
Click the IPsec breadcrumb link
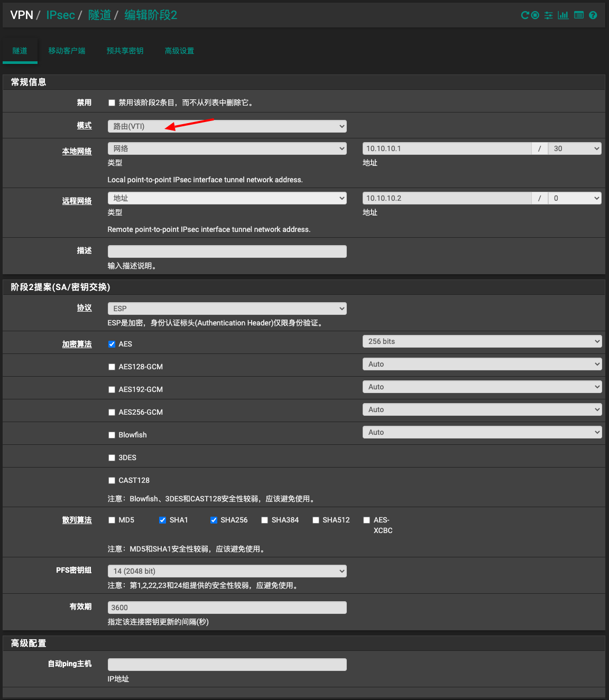click(x=60, y=15)
